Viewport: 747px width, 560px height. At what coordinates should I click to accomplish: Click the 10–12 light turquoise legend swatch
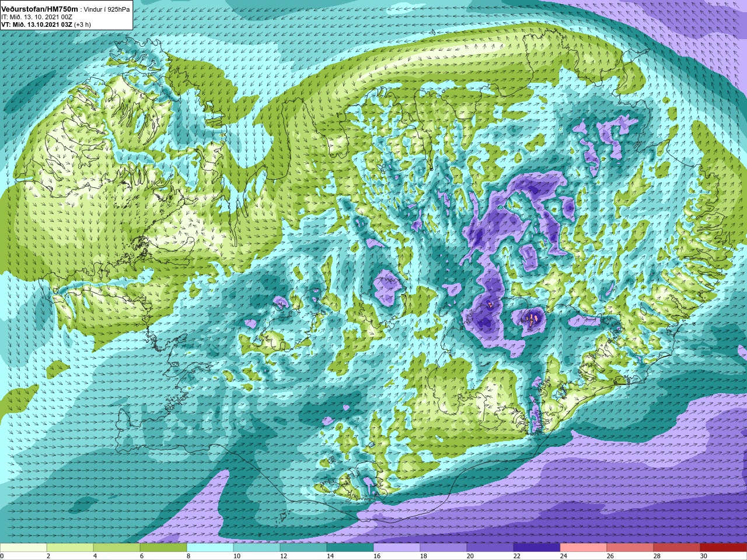tap(257, 548)
